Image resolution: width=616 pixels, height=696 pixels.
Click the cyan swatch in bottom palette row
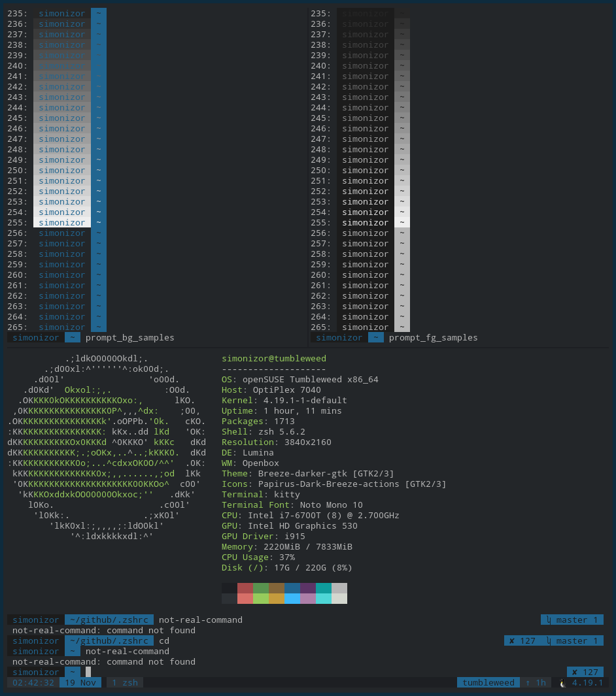click(323, 599)
